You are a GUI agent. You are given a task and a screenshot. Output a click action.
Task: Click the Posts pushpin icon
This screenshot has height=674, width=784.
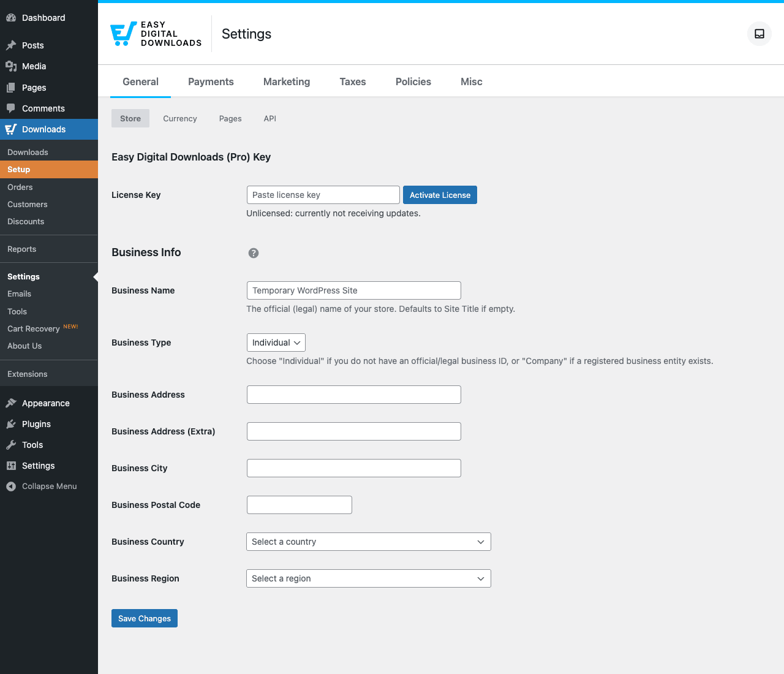[11, 45]
